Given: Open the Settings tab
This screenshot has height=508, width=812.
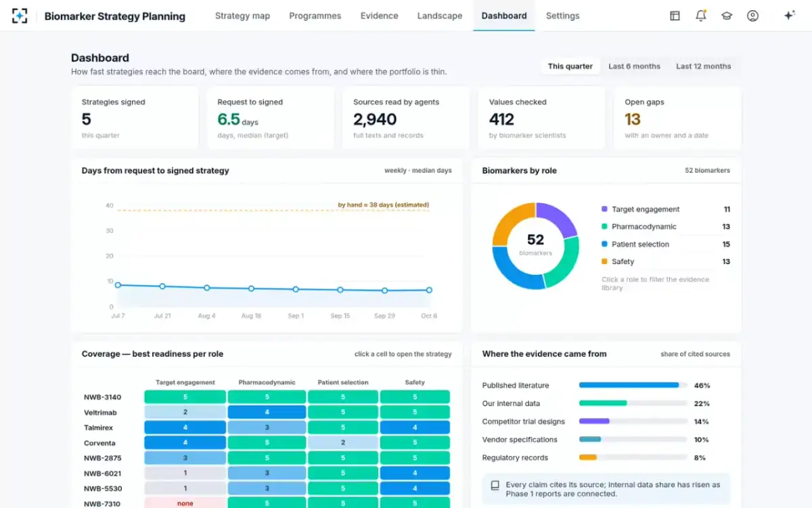Looking at the screenshot, I should point(562,16).
